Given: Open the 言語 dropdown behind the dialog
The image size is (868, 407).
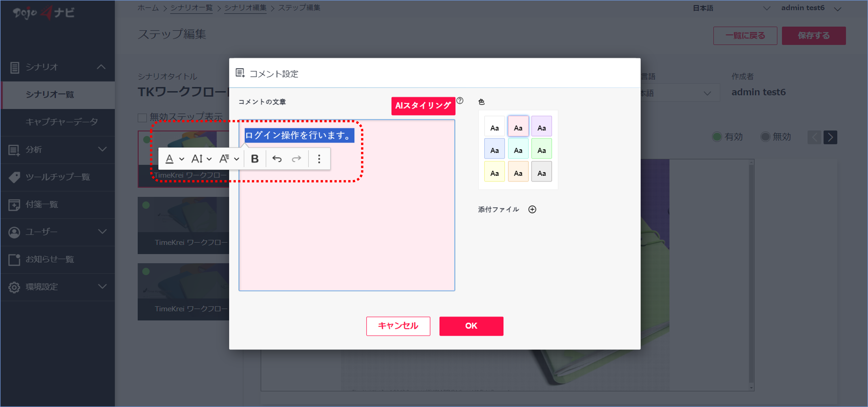Looking at the screenshot, I should click(680, 93).
